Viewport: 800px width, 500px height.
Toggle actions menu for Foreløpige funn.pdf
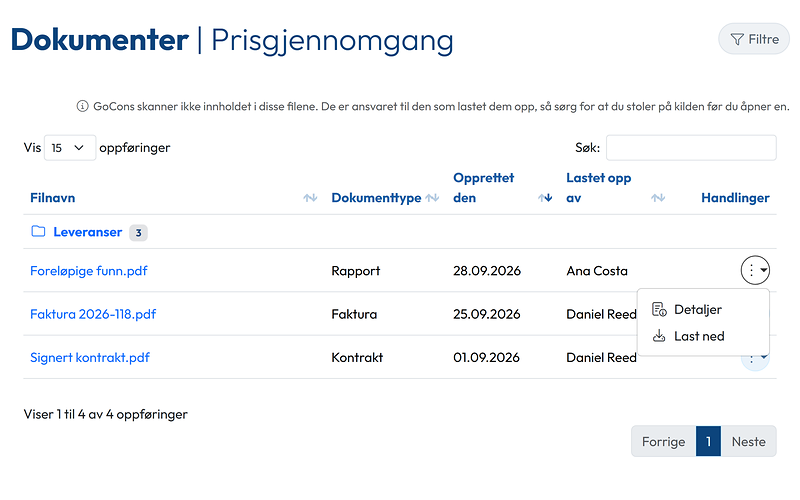pos(755,270)
